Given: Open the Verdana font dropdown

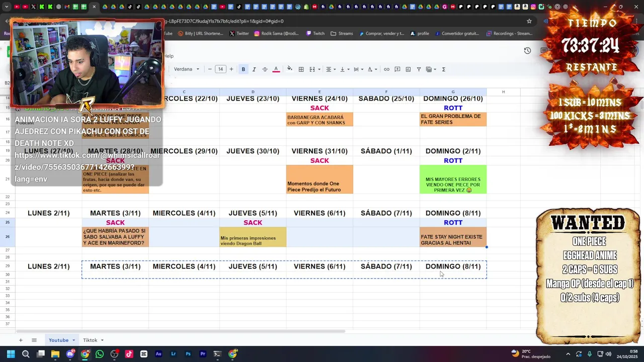Looking at the screenshot, I should 186,69.
